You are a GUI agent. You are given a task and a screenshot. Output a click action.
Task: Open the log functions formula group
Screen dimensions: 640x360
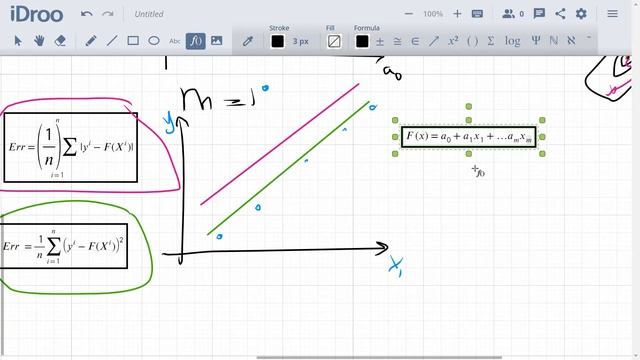(x=513, y=41)
